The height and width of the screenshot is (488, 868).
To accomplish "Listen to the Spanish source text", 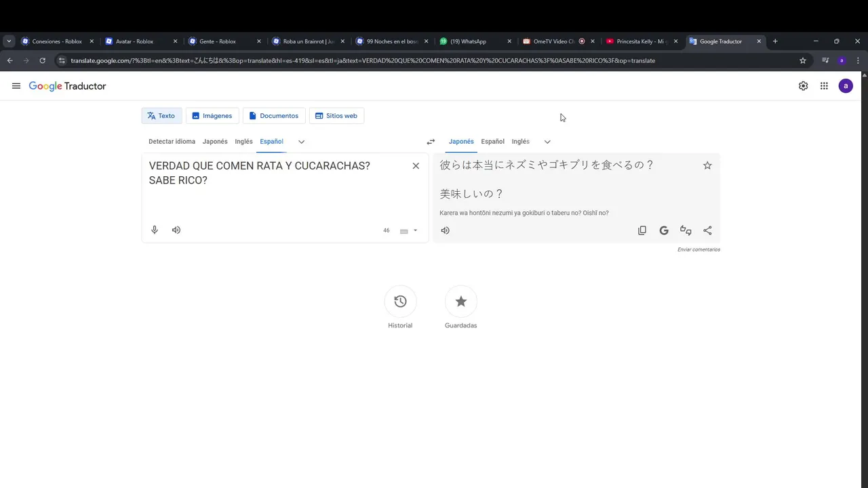I will 176,230.
